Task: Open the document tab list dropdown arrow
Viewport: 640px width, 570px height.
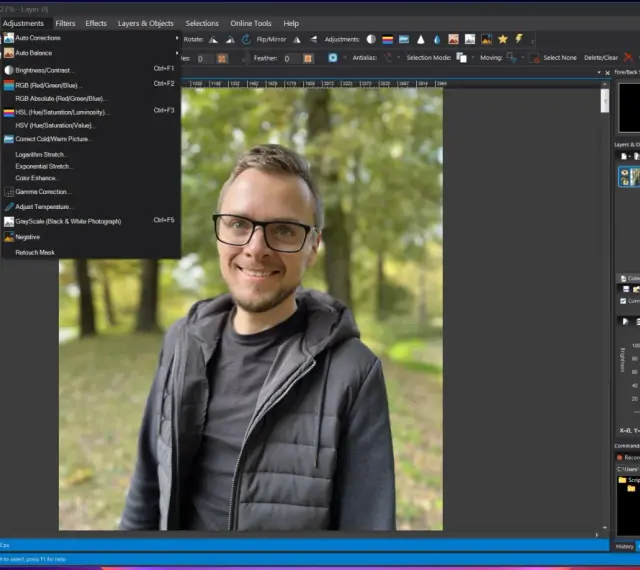Action: (x=599, y=73)
